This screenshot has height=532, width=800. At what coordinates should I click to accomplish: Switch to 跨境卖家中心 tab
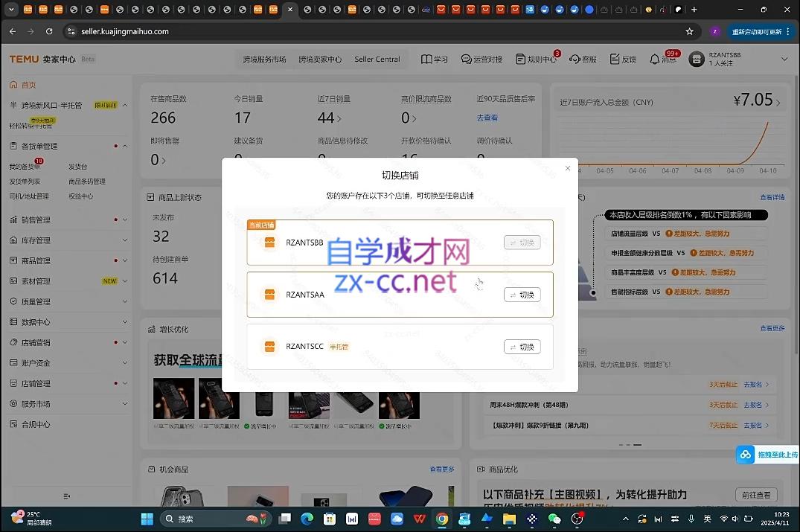pyautogui.click(x=320, y=60)
